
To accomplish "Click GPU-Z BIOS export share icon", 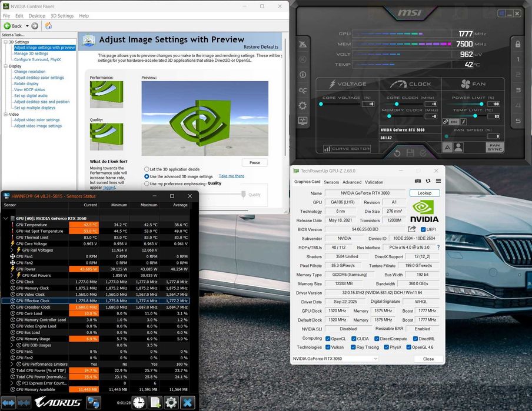I will tap(412, 229).
